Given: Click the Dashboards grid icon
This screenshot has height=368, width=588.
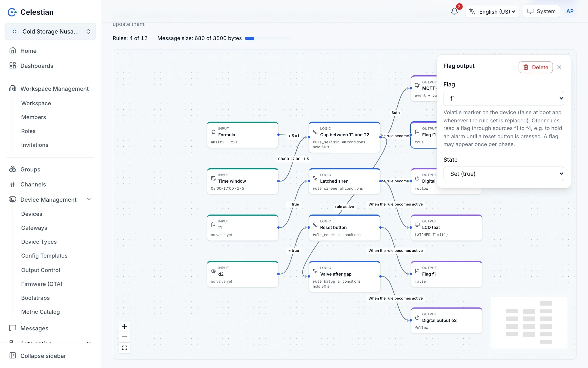Looking at the screenshot, I should coord(13,66).
